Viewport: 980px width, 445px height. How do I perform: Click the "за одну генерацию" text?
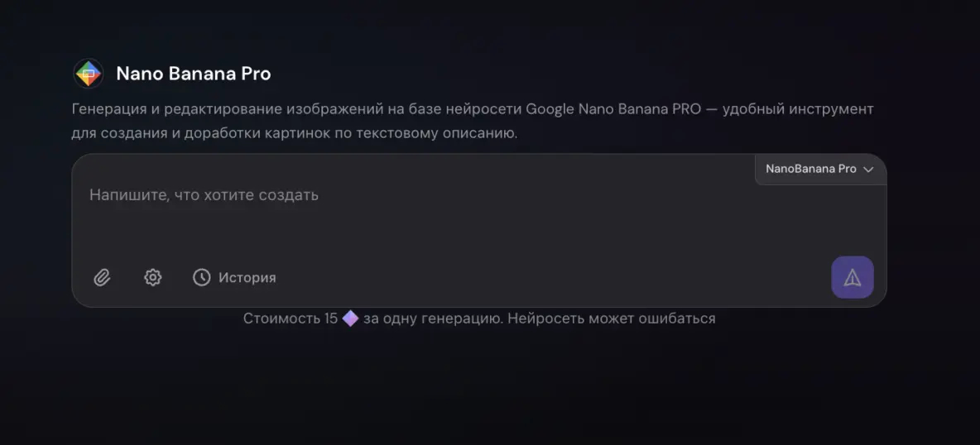[x=431, y=318]
